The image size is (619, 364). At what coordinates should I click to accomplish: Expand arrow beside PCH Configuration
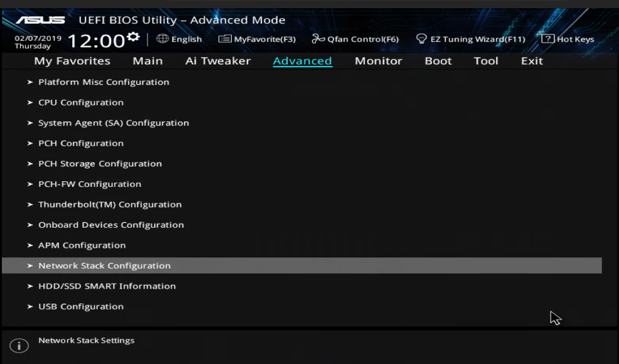coord(30,143)
